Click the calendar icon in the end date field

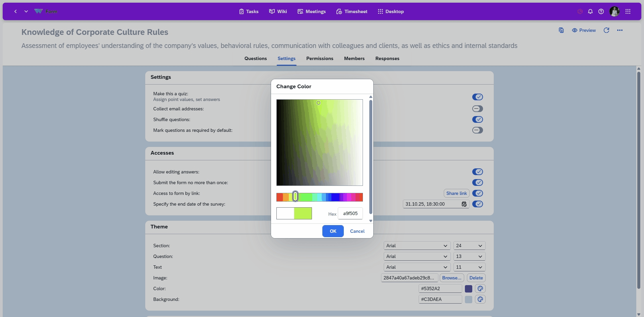pyautogui.click(x=464, y=204)
